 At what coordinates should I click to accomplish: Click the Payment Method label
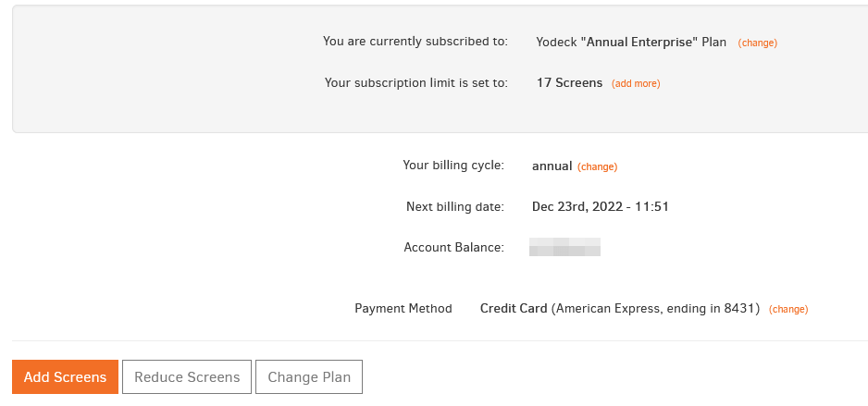(403, 309)
